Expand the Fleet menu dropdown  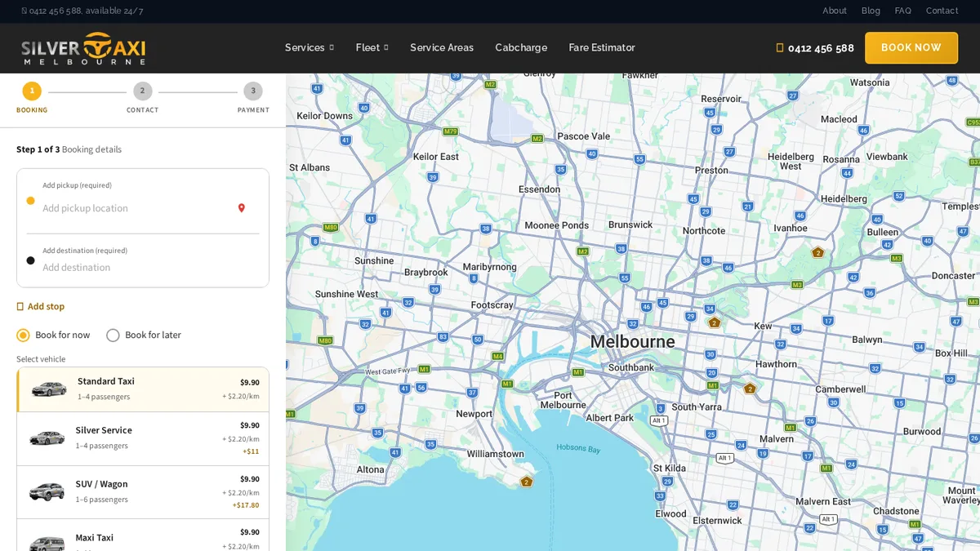372,47
